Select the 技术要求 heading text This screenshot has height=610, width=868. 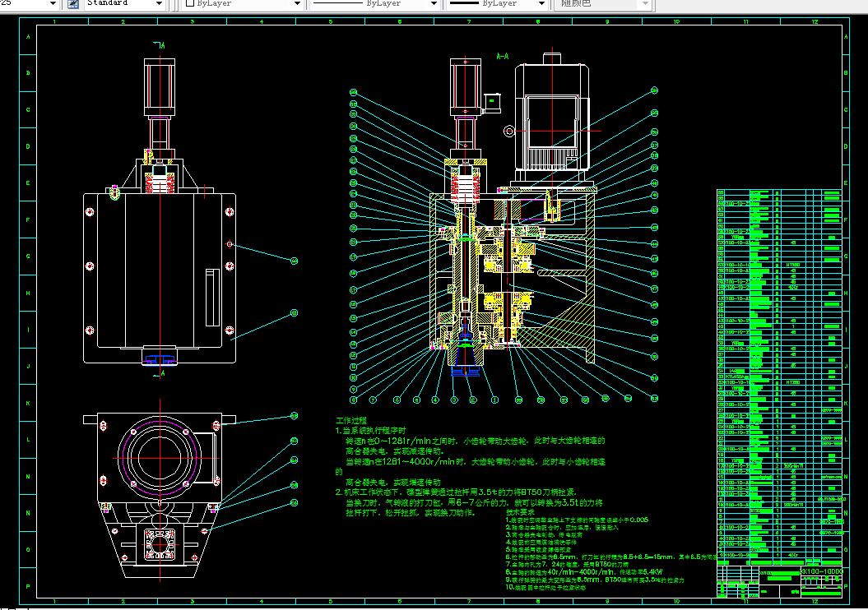tap(520, 512)
